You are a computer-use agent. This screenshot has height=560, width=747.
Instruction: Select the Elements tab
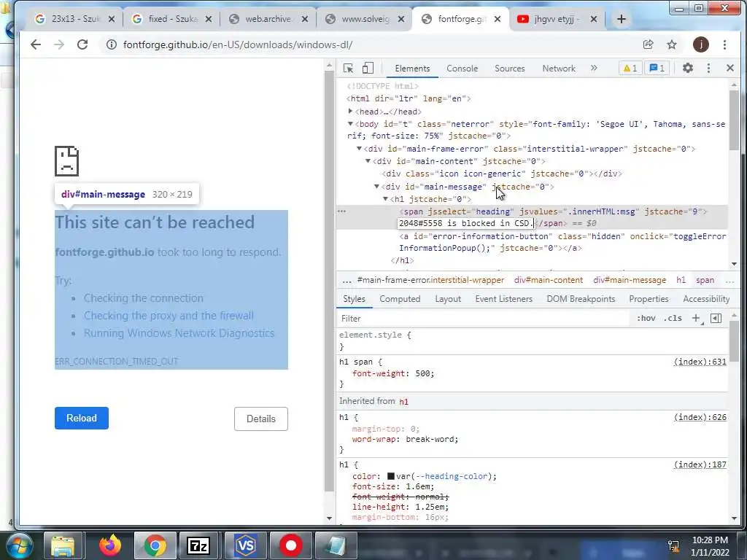pyautogui.click(x=412, y=69)
